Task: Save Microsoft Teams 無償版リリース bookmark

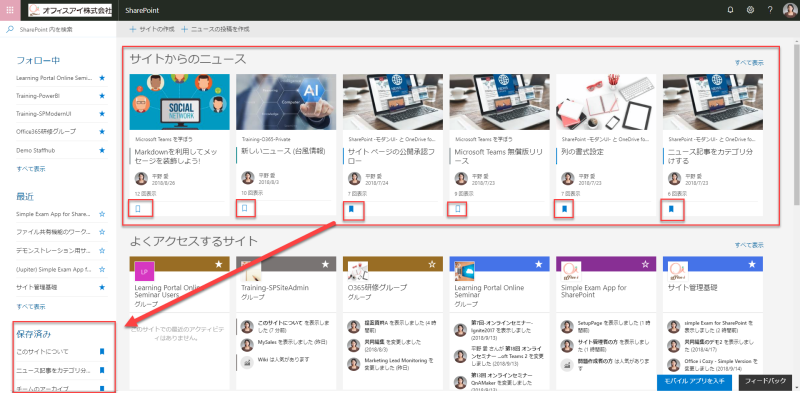Action: [x=458, y=208]
